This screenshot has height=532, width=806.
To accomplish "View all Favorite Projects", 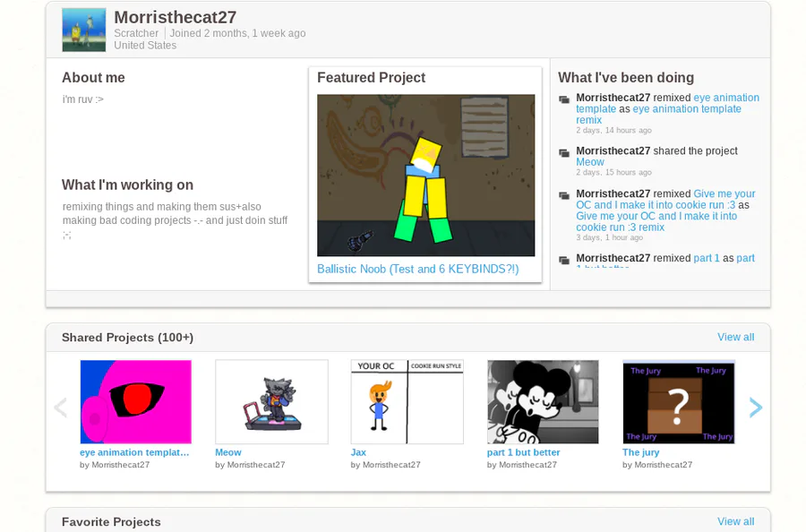I will (735, 522).
